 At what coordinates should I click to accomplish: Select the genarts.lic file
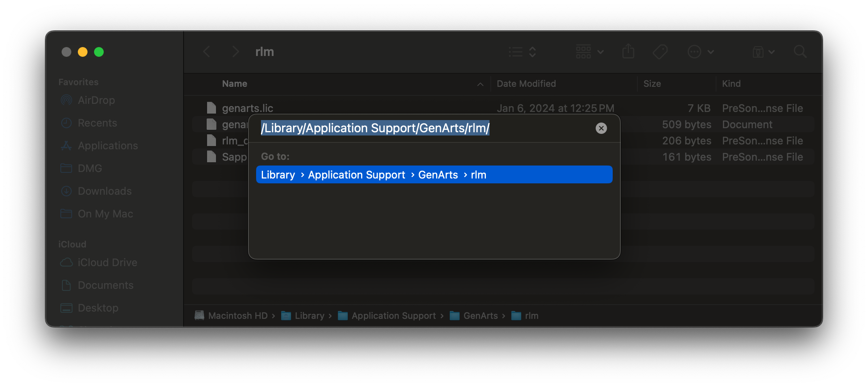[248, 108]
